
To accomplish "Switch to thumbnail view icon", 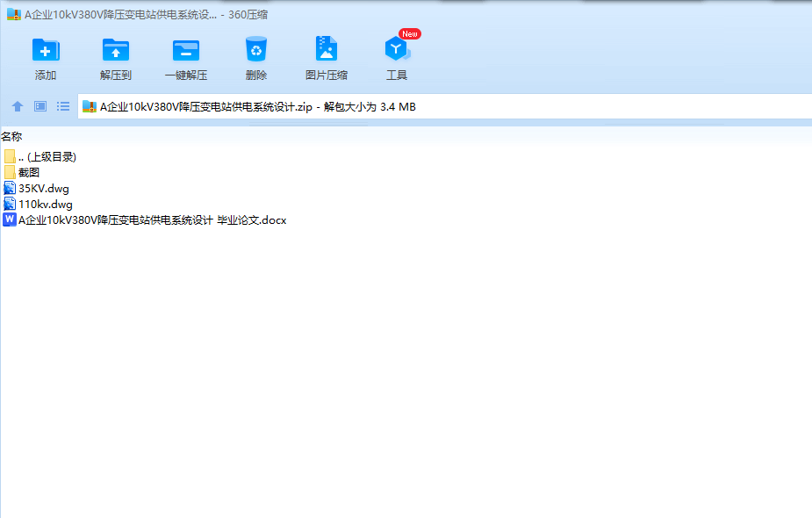I will coord(40,106).
